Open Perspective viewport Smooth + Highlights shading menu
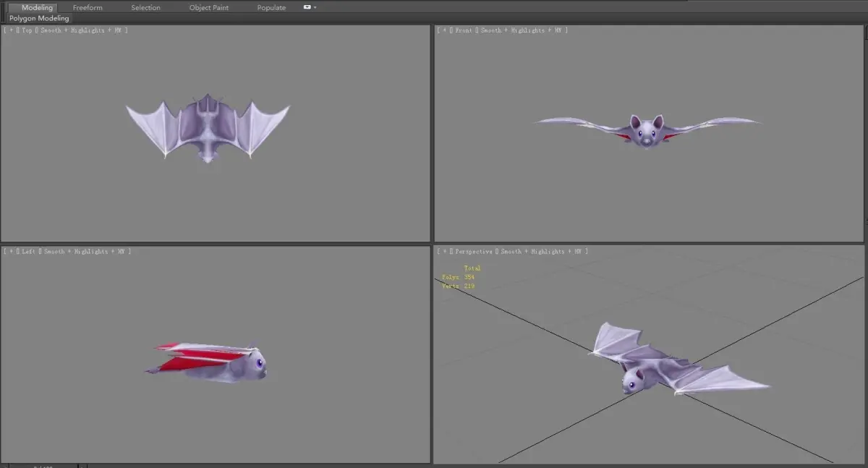Viewport: 868px width, 468px height. pyautogui.click(x=542, y=252)
